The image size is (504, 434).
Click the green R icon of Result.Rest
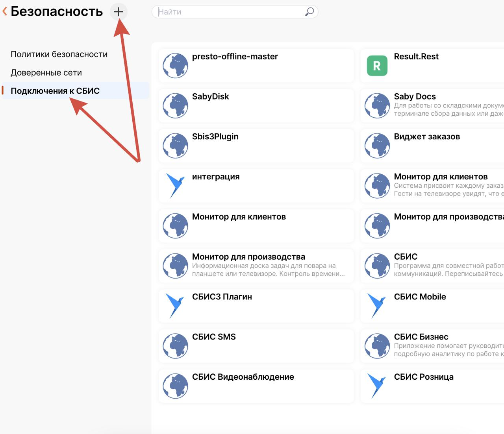click(x=377, y=66)
